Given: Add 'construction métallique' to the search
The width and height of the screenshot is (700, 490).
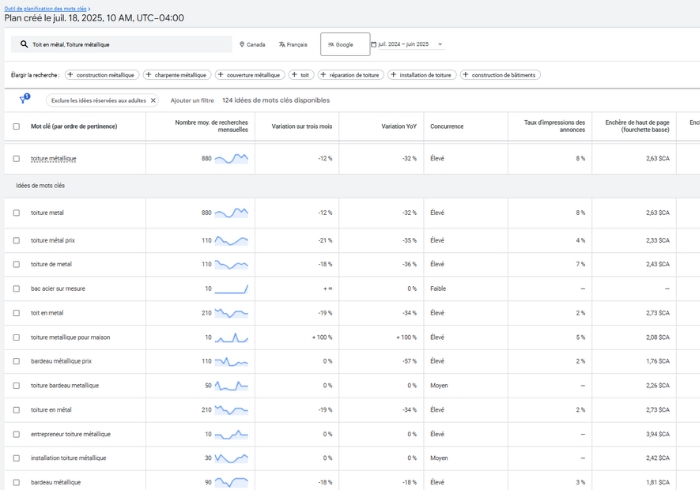Looking at the screenshot, I should click(x=102, y=75).
